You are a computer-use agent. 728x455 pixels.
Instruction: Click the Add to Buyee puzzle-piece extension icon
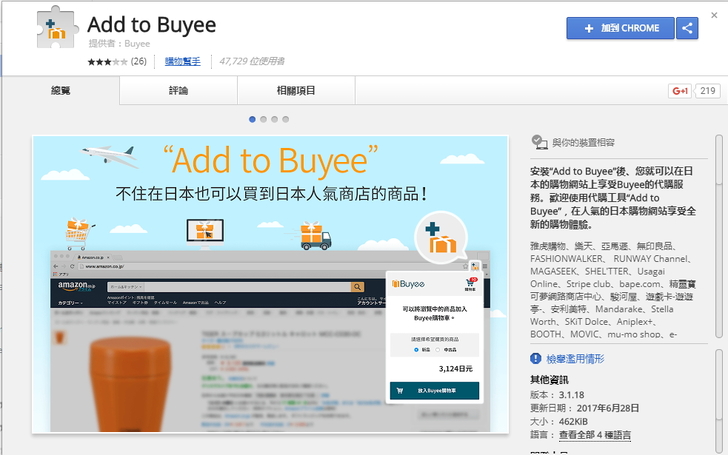[56, 27]
